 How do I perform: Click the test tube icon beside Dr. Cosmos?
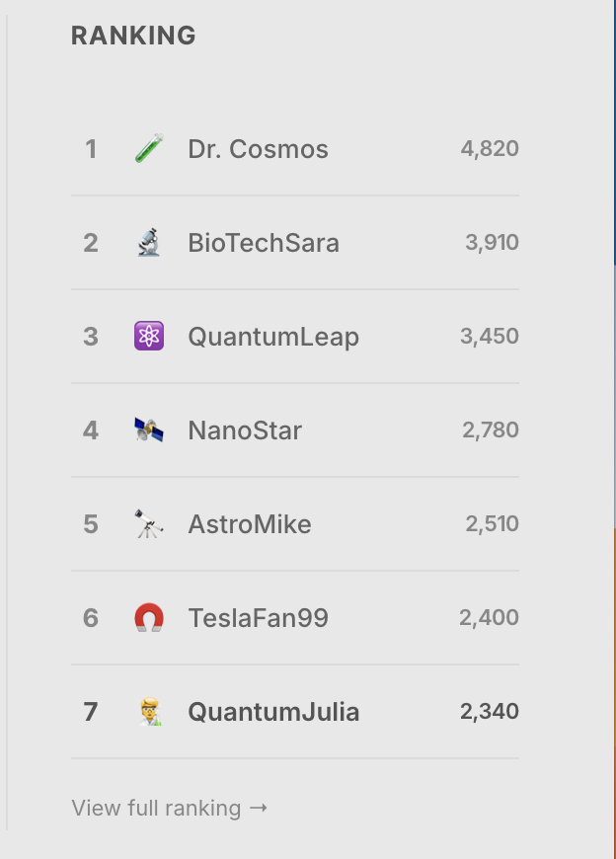[149, 149]
